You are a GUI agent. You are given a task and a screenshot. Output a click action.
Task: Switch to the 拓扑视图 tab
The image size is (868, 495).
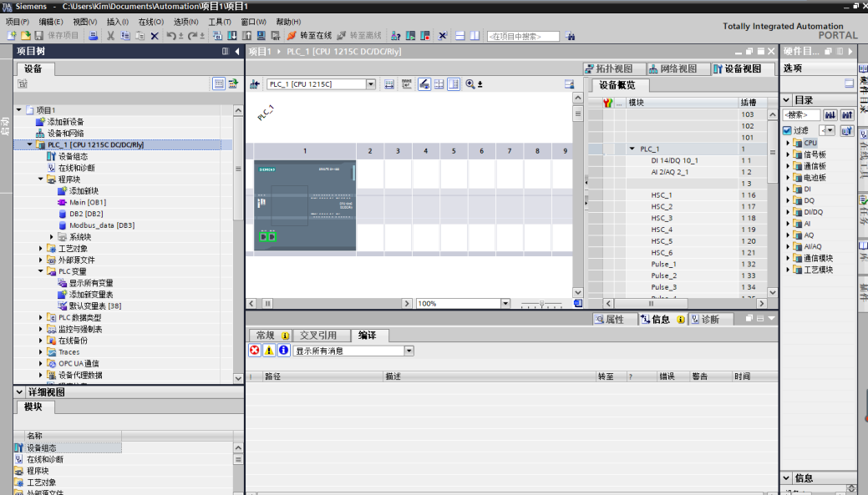tap(615, 68)
